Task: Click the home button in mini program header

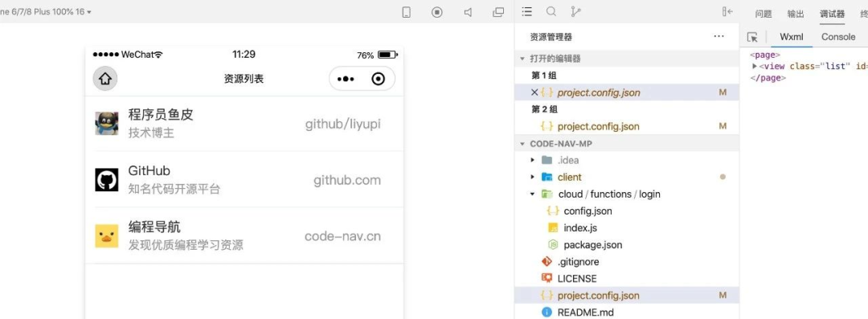Action: (105, 79)
